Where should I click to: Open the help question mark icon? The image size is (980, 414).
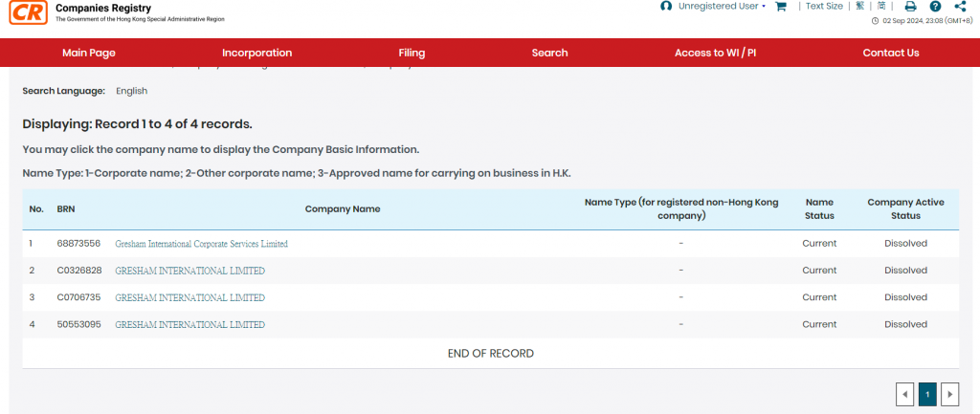pyautogui.click(x=935, y=7)
